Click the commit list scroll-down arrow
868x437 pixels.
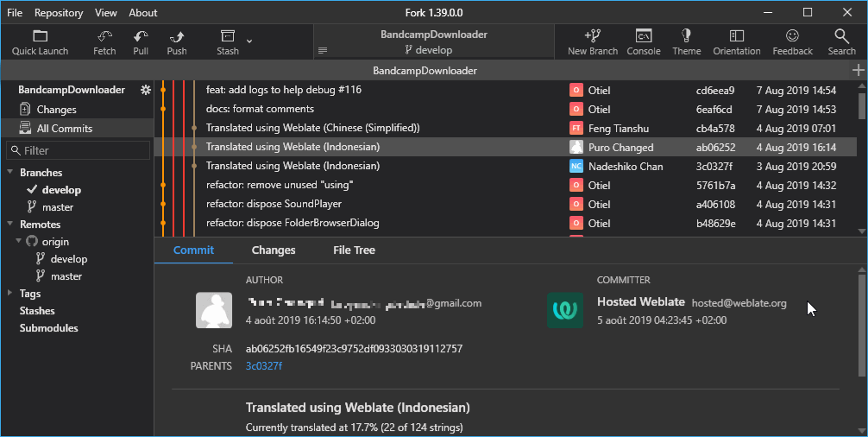point(861,231)
